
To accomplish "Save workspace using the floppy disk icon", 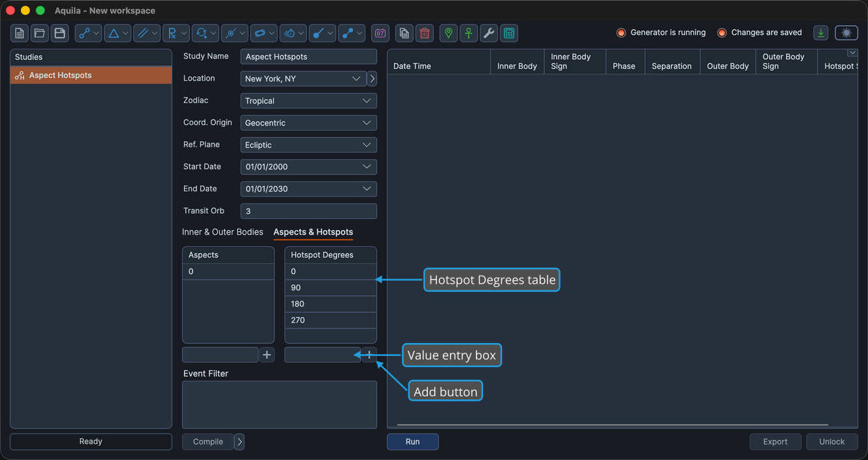I will coord(60,33).
